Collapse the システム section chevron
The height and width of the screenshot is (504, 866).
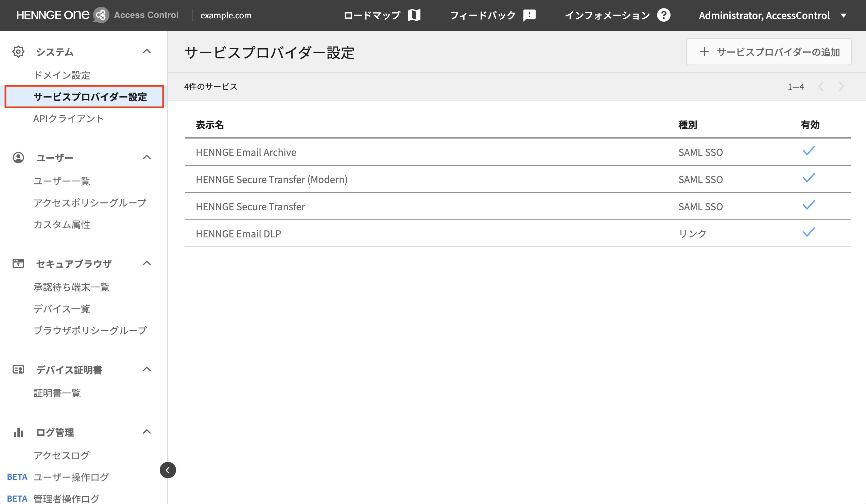pyautogui.click(x=147, y=52)
